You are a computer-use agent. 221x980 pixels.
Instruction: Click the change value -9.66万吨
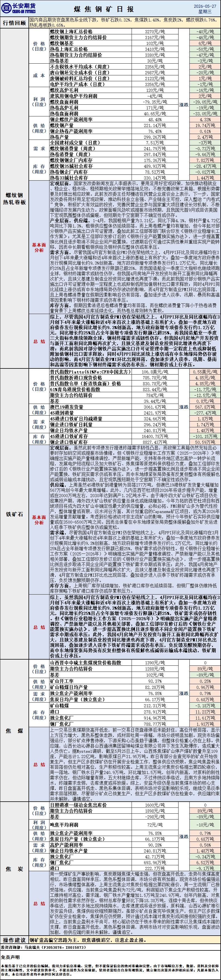click(x=205, y=154)
